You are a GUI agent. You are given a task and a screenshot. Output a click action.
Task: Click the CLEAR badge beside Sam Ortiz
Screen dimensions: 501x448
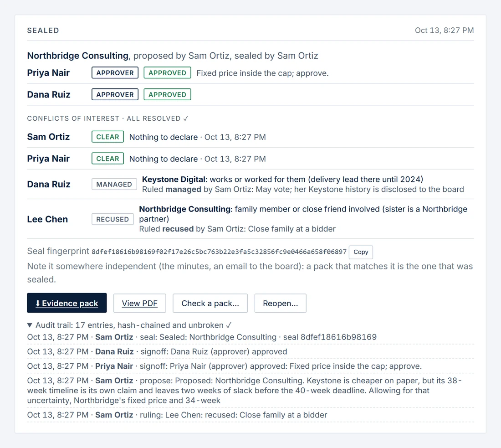click(107, 137)
